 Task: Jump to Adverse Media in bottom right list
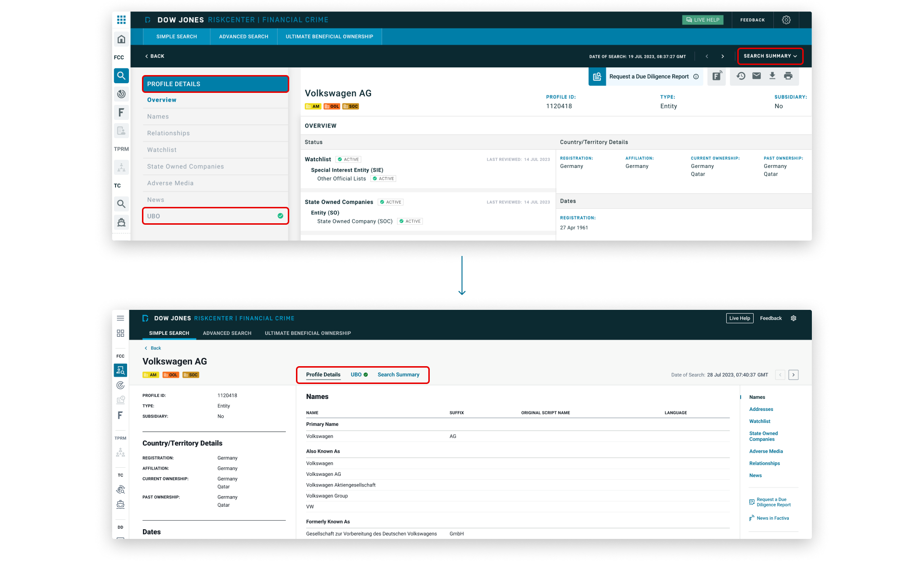(x=766, y=451)
